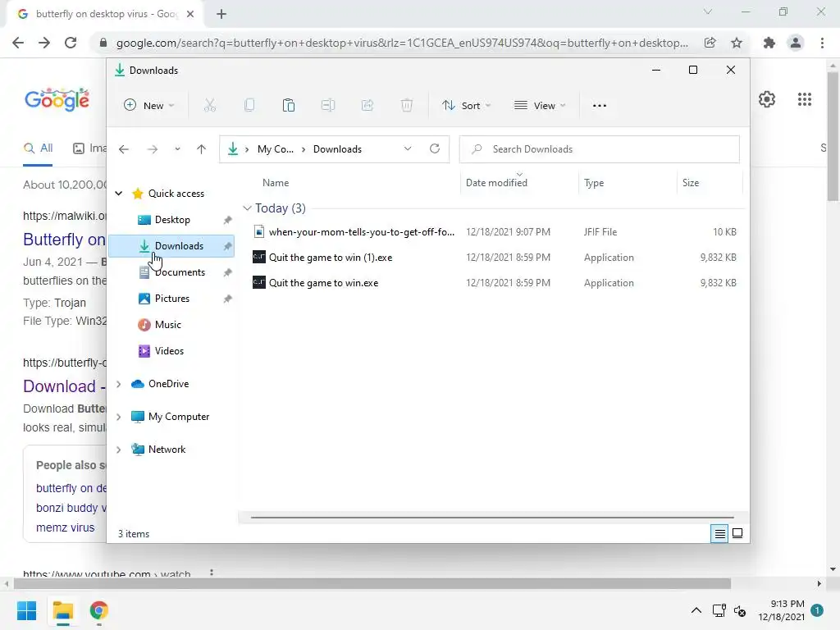Click Chrome's reload page icon
This screenshot has height=630, width=840.
click(x=71, y=43)
